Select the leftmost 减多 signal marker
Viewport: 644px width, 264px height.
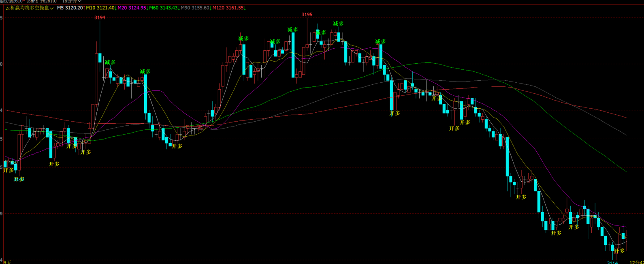[110, 62]
